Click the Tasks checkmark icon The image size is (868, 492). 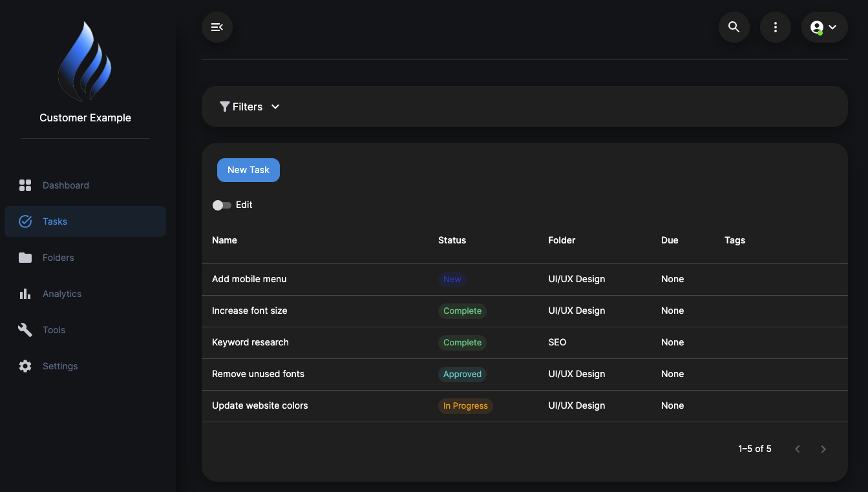(25, 221)
